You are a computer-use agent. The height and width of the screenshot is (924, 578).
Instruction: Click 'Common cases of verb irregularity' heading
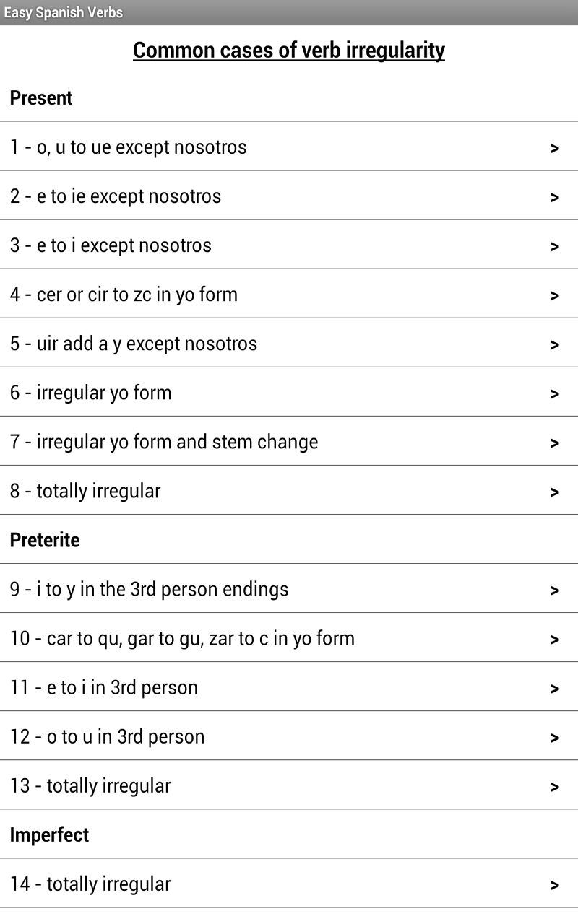[289, 51]
